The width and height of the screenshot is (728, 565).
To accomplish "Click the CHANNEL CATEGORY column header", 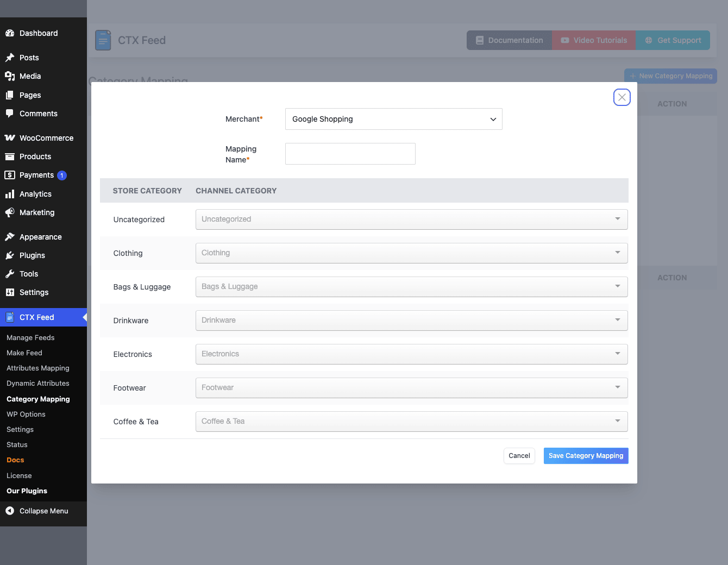I will tap(236, 191).
